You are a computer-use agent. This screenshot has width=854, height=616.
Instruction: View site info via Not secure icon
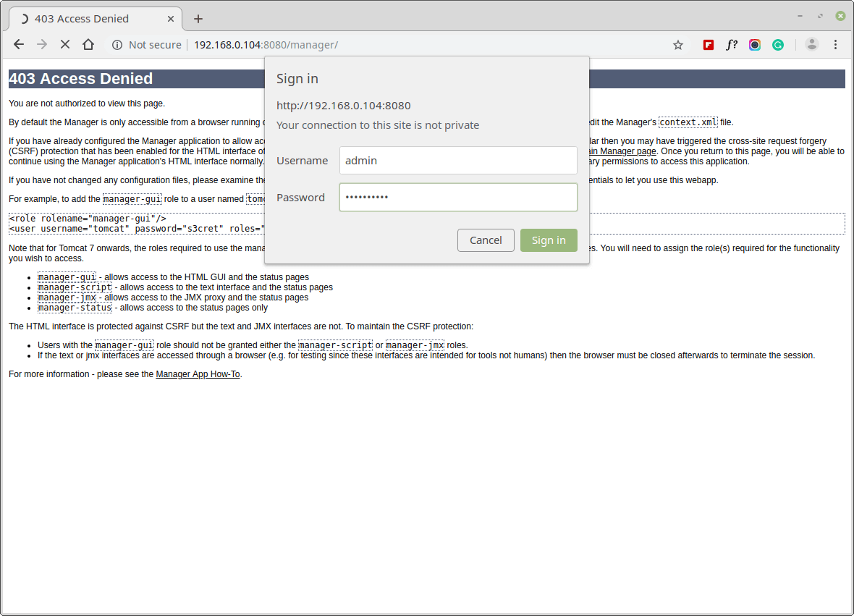tap(117, 45)
